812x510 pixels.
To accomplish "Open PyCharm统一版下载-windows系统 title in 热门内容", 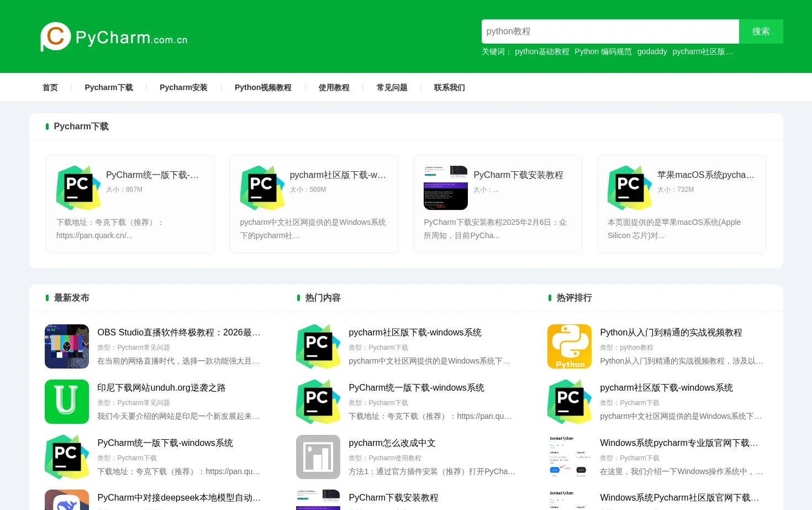I will point(416,387).
